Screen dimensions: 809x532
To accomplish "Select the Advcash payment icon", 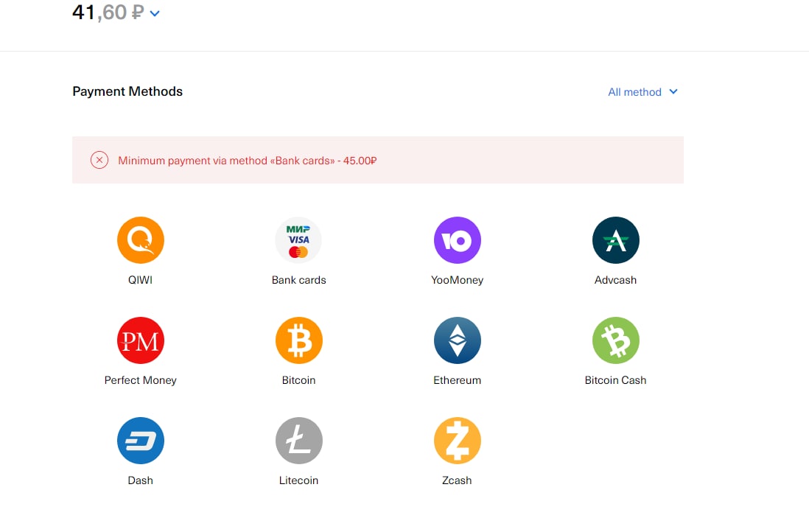I will tap(615, 240).
